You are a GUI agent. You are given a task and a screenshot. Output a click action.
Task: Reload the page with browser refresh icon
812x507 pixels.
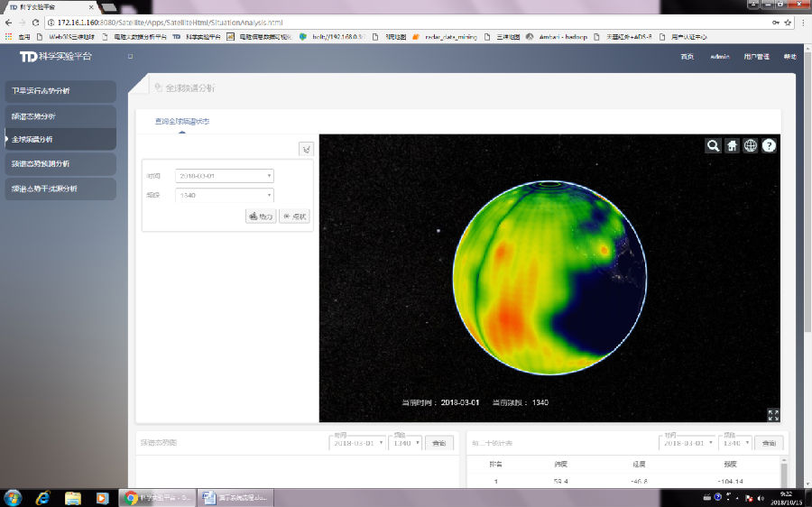[x=37, y=22]
